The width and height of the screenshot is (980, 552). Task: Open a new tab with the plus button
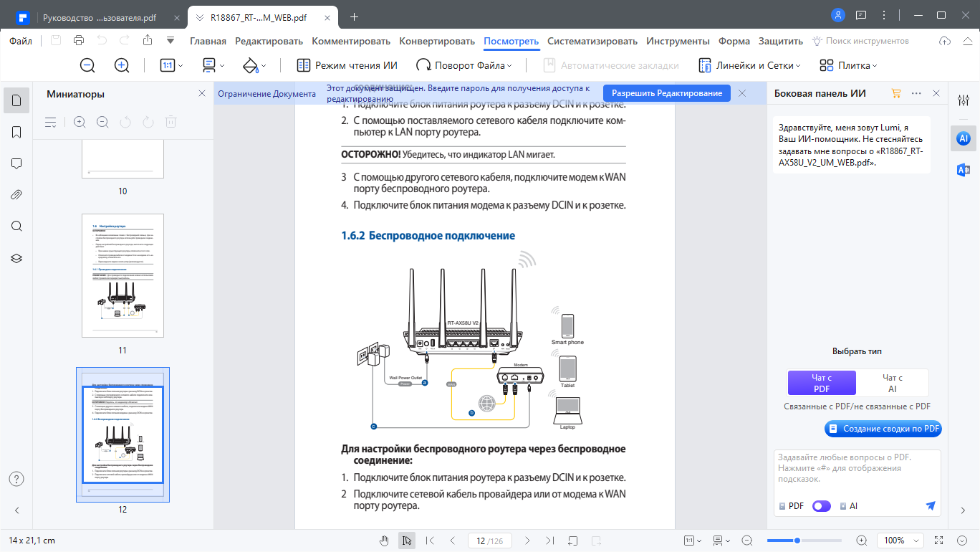(x=353, y=16)
